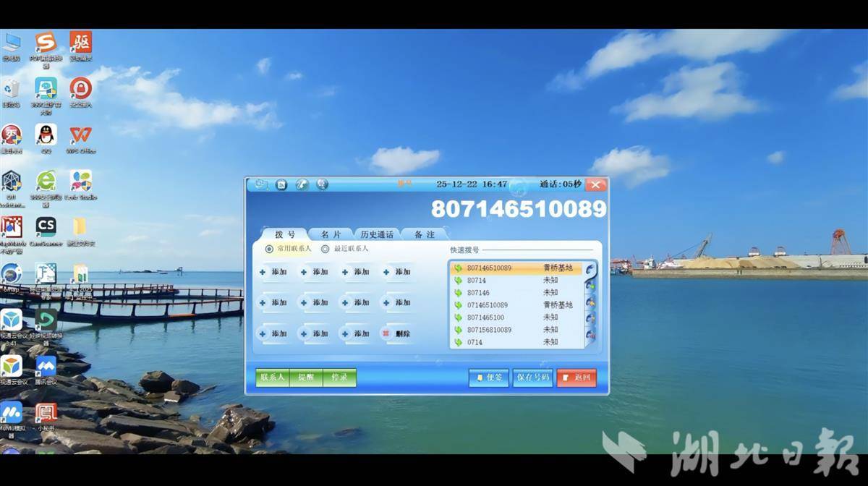Viewport: 868px width, 486px height.
Task: Launch WPS Office desktop shortcut
Action: (x=80, y=135)
